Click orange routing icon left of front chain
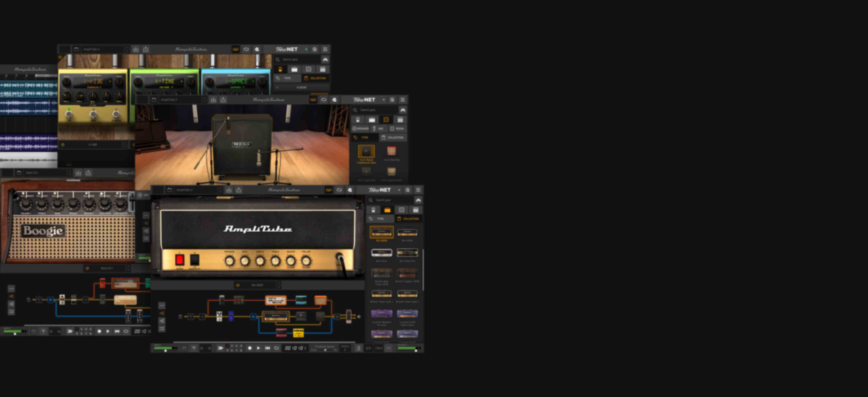Screen dimensions: 868x397 (162, 313)
